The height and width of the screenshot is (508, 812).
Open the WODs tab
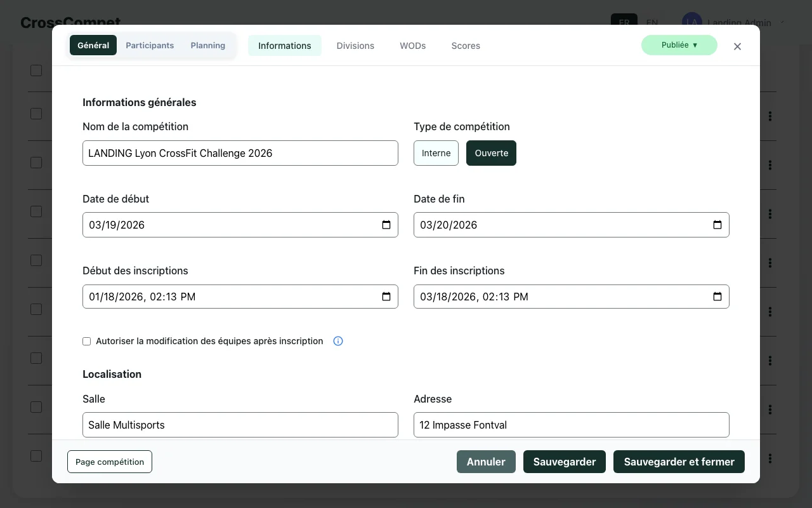[412, 46]
